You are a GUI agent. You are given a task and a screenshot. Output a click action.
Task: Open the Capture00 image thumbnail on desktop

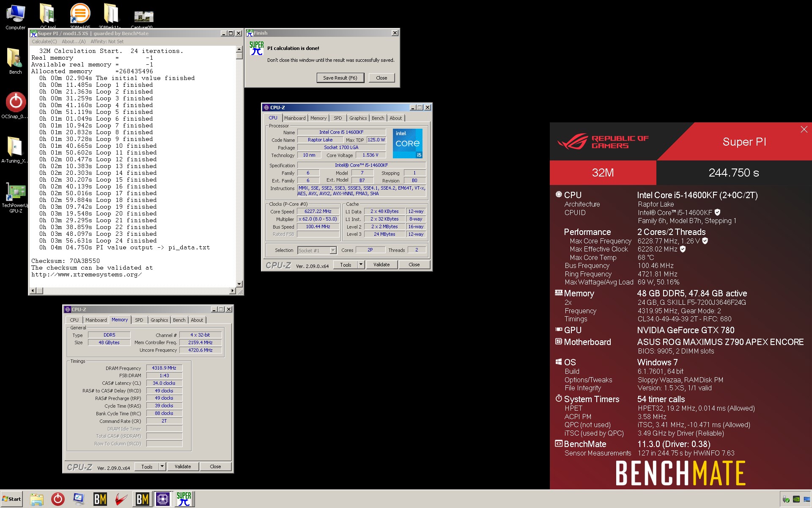[143, 18]
